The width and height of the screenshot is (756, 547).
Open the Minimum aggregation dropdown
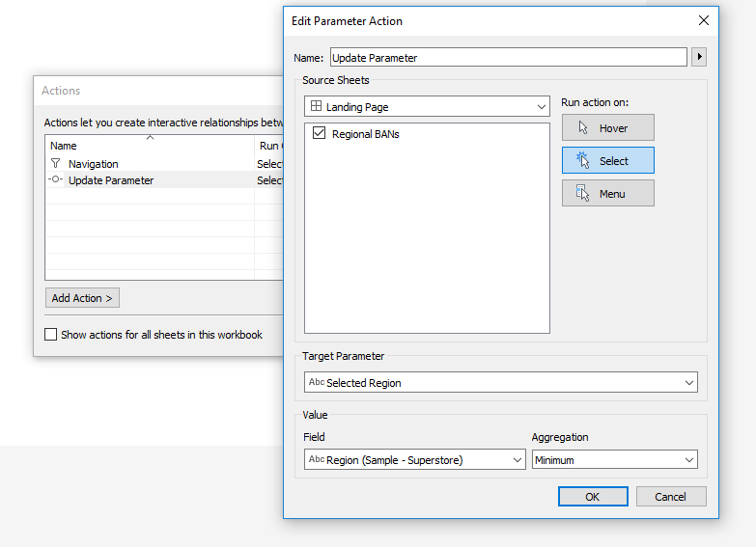[x=615, y=460]
